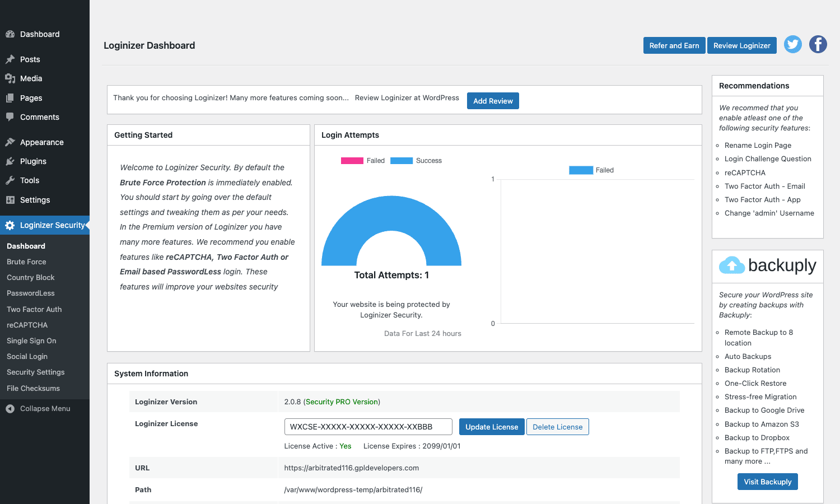Open PasswordLess submenu page

click(x=31, y=293)
